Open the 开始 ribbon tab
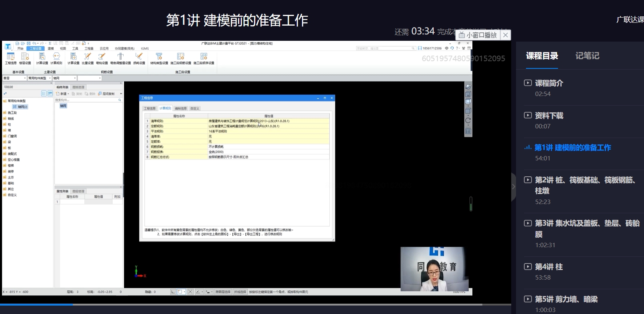 (20, 48)
